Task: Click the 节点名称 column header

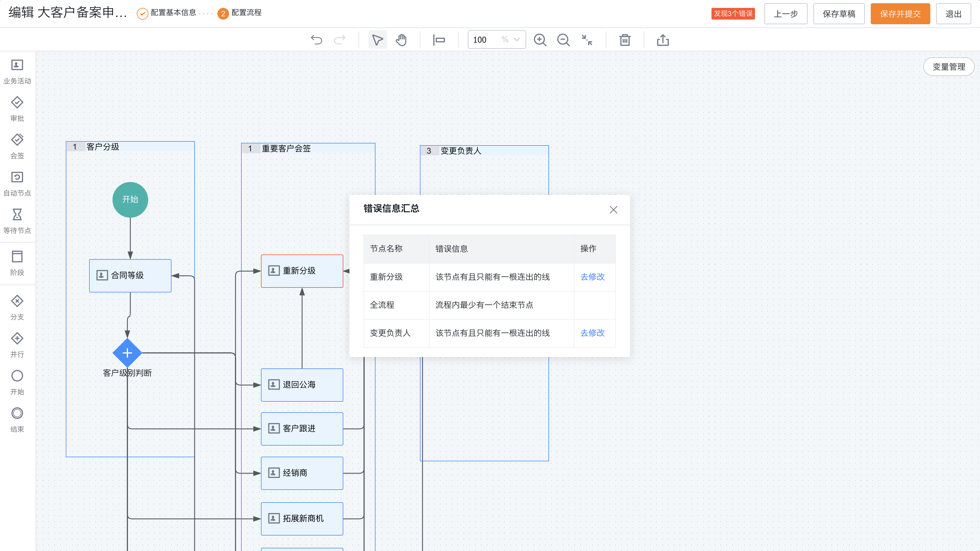Action: coord(396,249)
